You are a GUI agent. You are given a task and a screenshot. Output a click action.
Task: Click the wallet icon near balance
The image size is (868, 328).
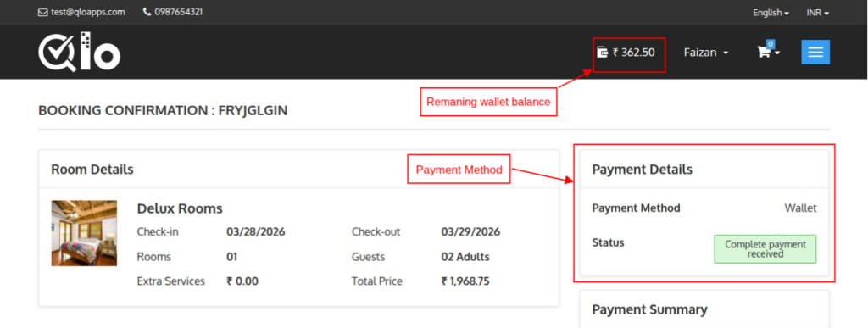tap(603, 52)
